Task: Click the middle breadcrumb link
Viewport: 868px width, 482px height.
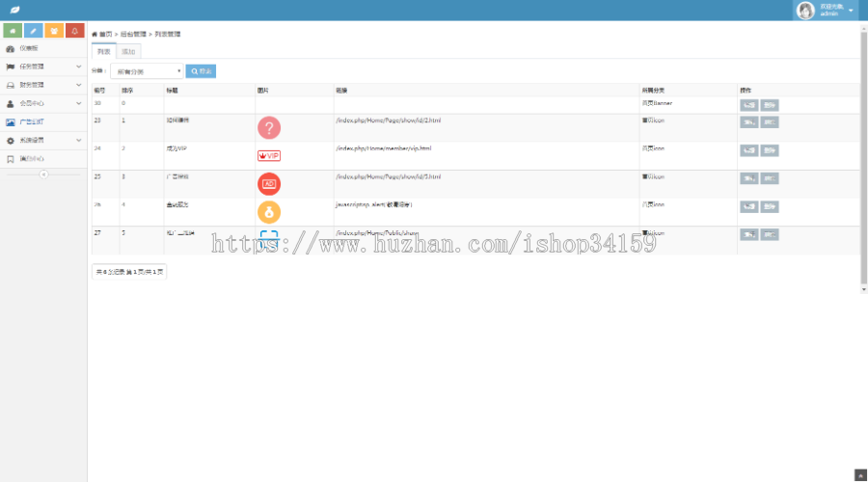Action: (x=133, y=35)
